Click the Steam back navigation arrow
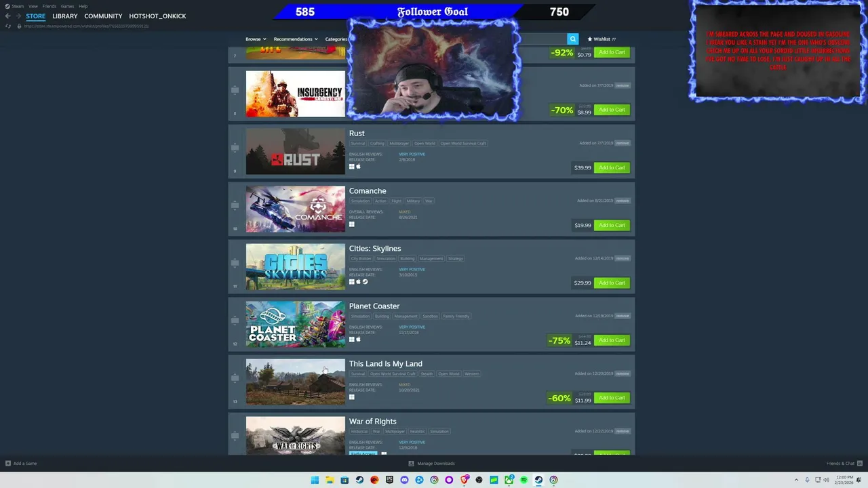This screenshot has height=488, width=868. [x=7, y=16]
